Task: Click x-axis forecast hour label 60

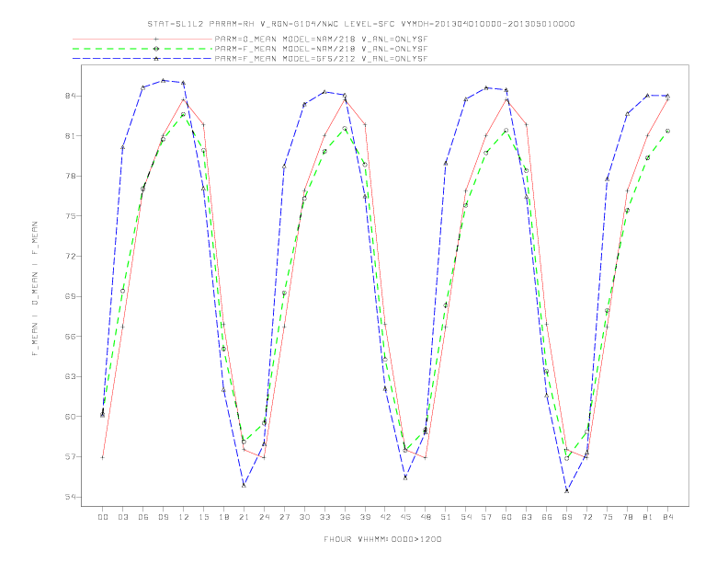Action: coord(506,517)
